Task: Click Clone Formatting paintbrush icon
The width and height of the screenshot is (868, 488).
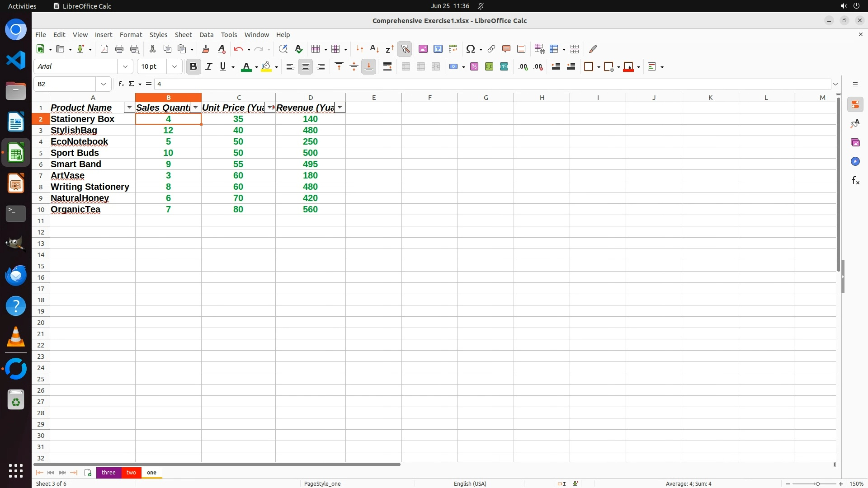Action: (x=206, y=49)
